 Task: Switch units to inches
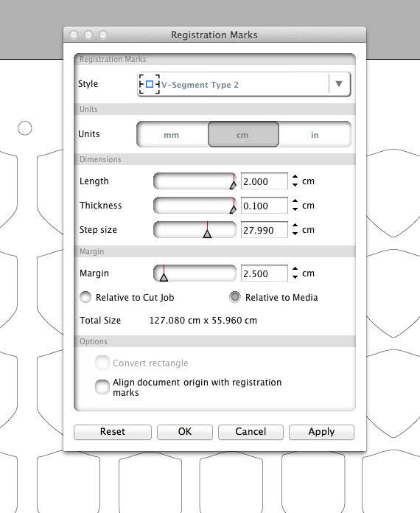(x=315, y=135)
